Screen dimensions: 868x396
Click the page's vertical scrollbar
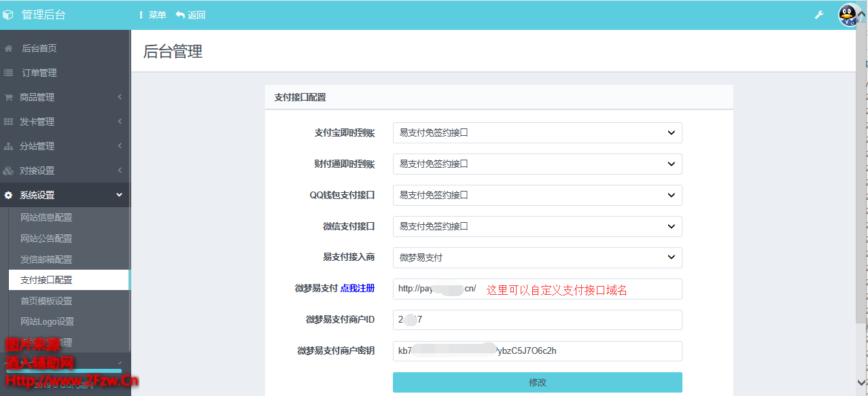coord(862,204)
